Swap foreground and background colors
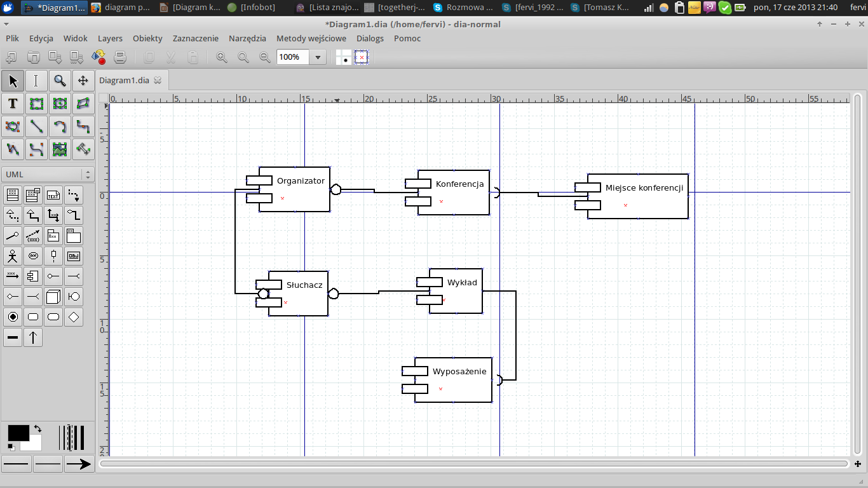Viewport: 868px width, 488px height. (x=37, y=429)
